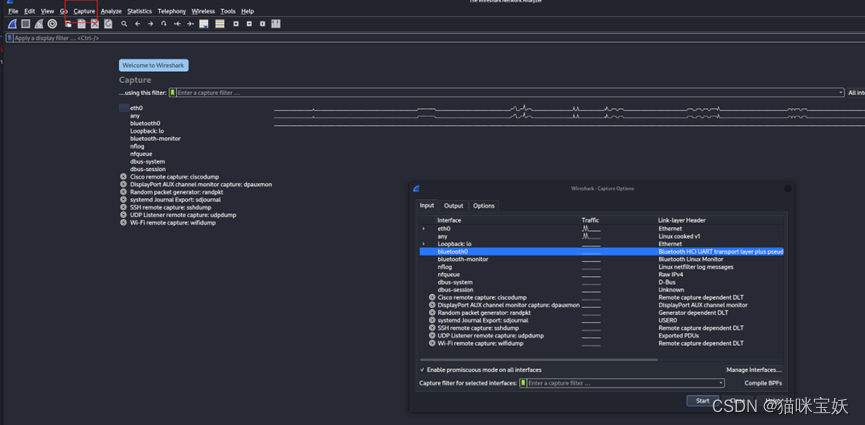Open the Help menu
This screenshot has height=425, width=865.
coord(248,11)
